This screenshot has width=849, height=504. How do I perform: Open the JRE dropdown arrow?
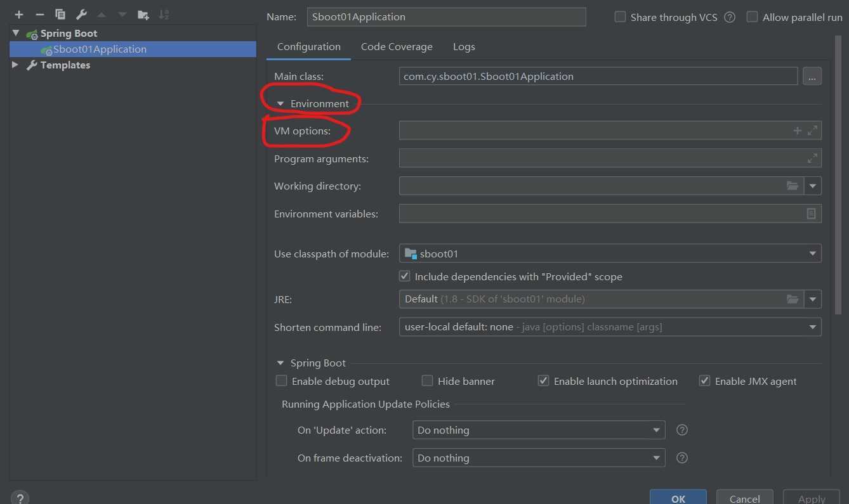pos(813,299)
